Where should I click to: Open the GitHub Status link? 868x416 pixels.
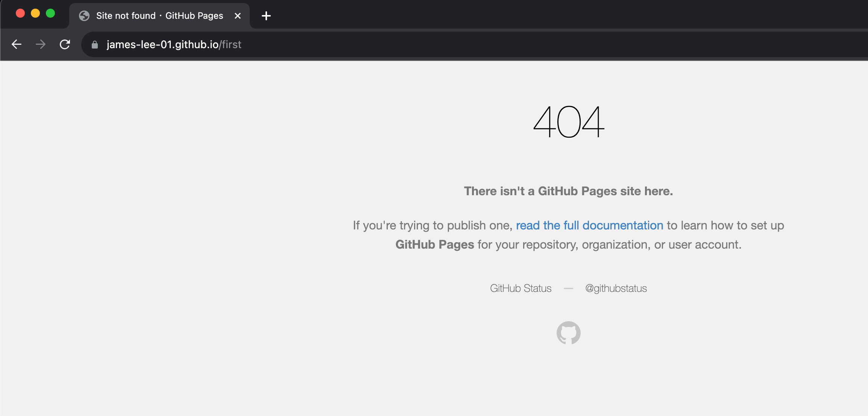point(520,288)
